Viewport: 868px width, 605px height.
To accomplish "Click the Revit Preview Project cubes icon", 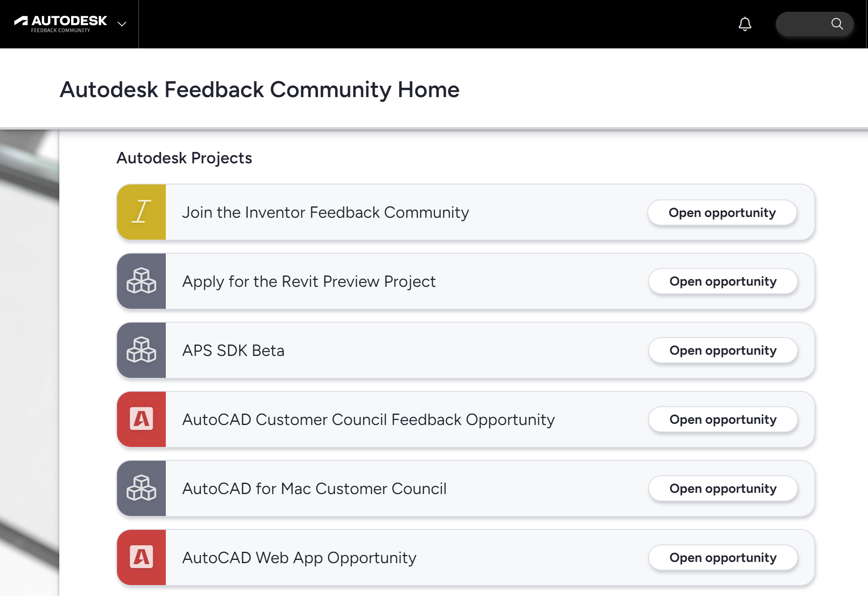I will click(141, 281).
